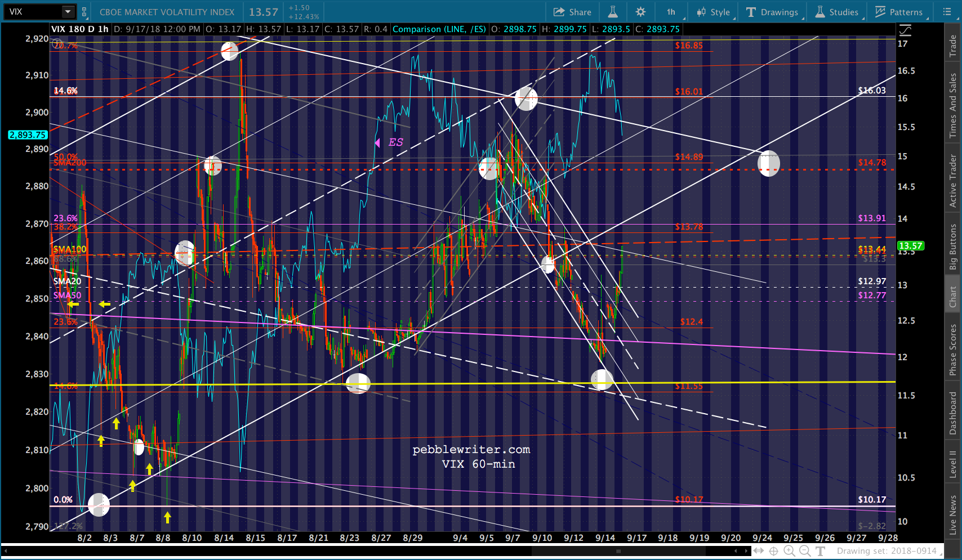This screenshot has width=962, height=560.
Task: Click the SMA200 label on chart
Action: (70, 163)
